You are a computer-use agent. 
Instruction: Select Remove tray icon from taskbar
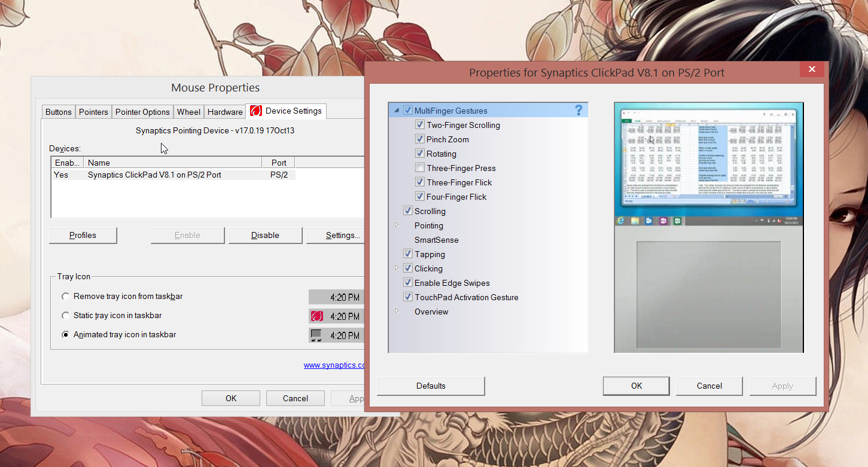coord(66,296)
